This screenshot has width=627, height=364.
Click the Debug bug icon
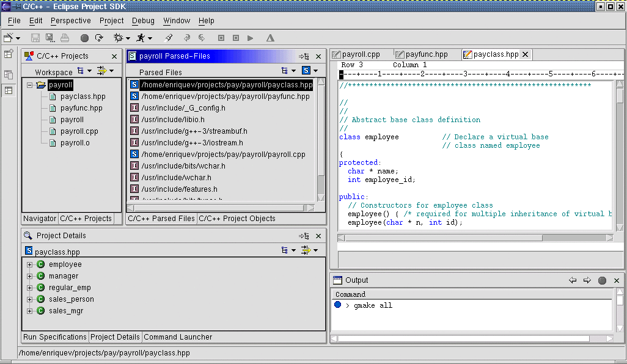coord(119,37)
